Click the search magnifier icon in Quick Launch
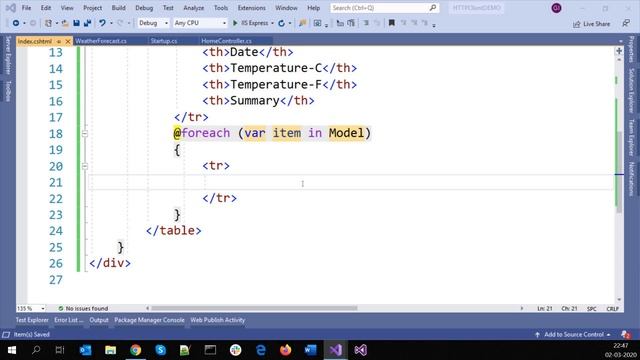 point(433,8)
